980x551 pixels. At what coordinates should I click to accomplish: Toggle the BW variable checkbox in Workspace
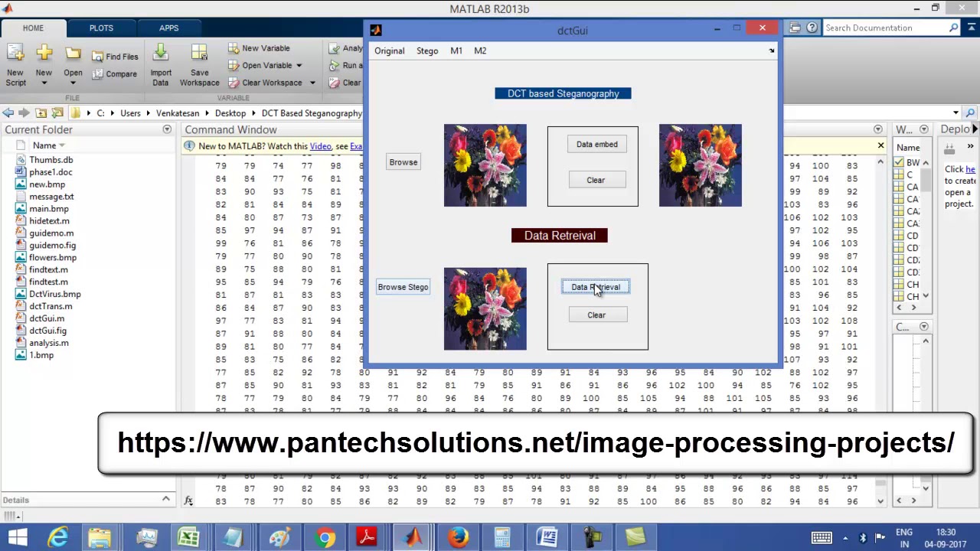tap(899, 162)
